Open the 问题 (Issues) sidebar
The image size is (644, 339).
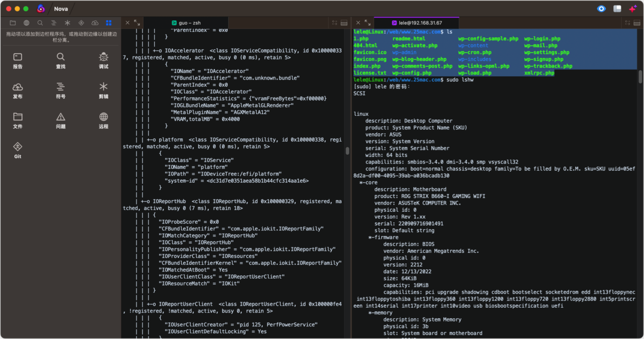[60, 120]
